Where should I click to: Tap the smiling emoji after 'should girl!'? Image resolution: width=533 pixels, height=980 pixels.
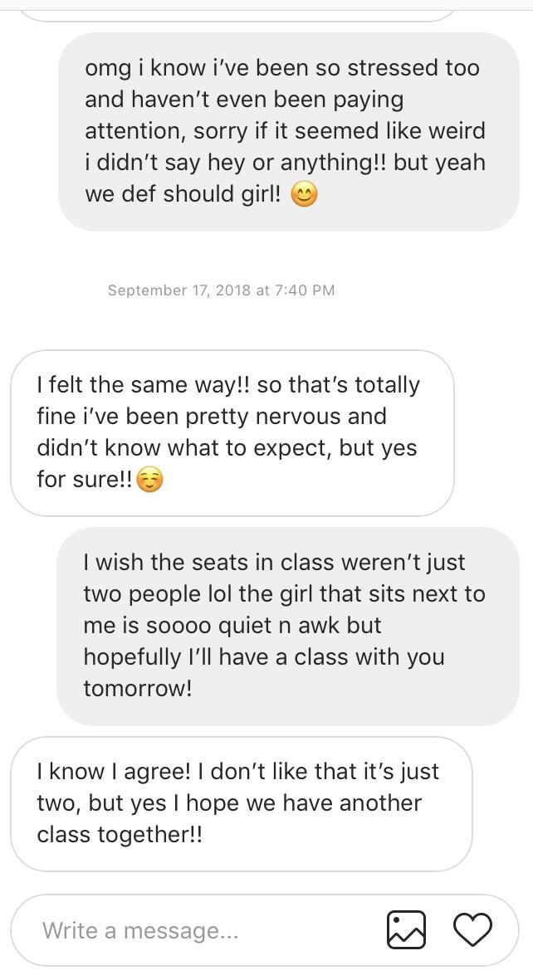[304, 194]
